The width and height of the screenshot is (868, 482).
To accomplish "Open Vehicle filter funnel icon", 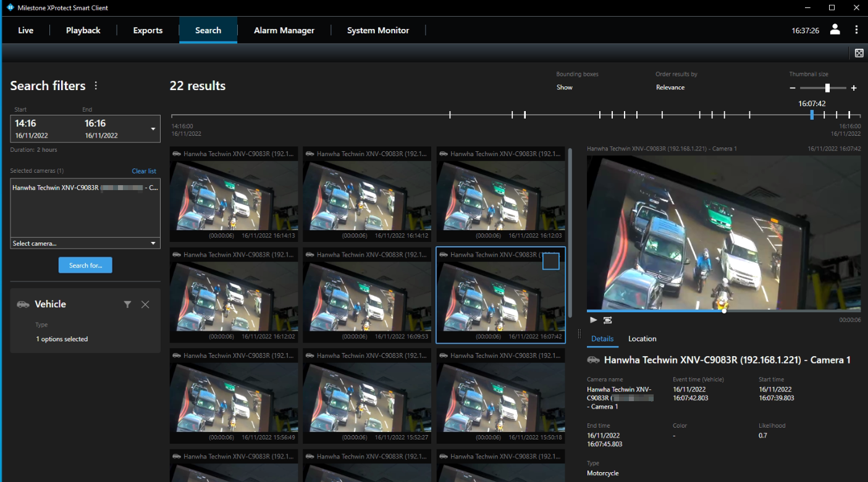I will coord(127,304).
